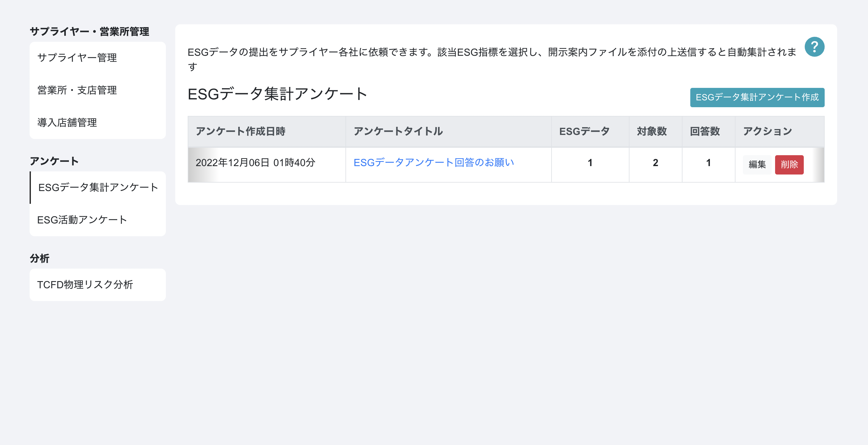The width and height of the screenshot is (868, 445).
Task: Click the help question mark icon
Action: 814,47
